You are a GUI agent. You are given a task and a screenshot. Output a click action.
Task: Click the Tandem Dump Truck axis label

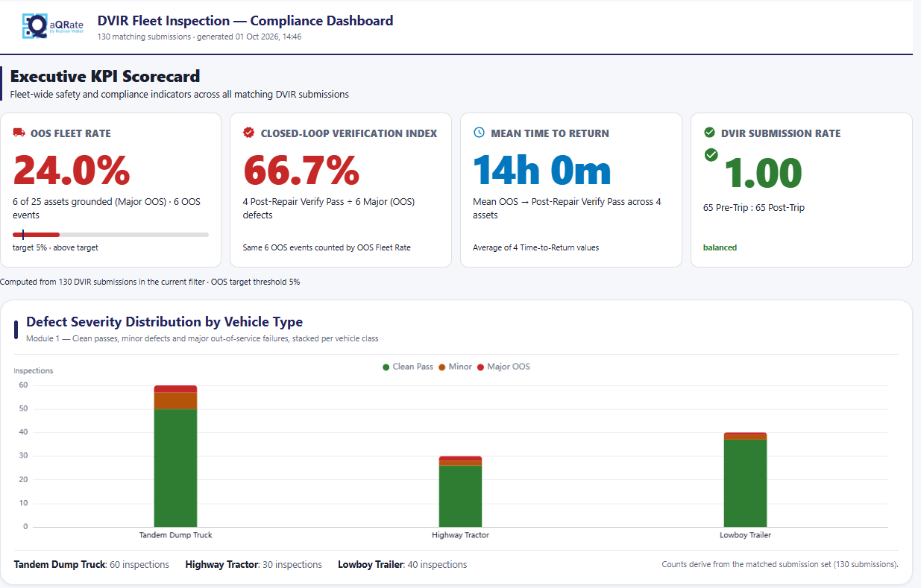[175, 535]
